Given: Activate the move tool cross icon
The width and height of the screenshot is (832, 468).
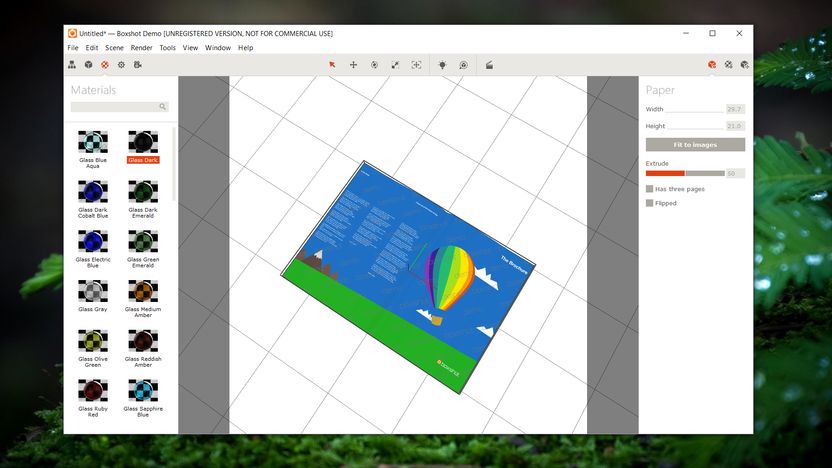Looking at the screenshot, I should tap(353, 65).
